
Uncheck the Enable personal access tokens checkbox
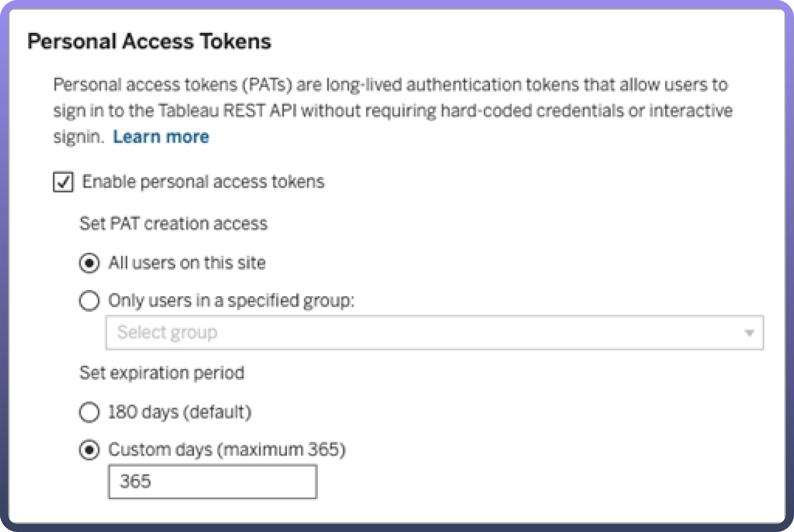coord(63,182)
